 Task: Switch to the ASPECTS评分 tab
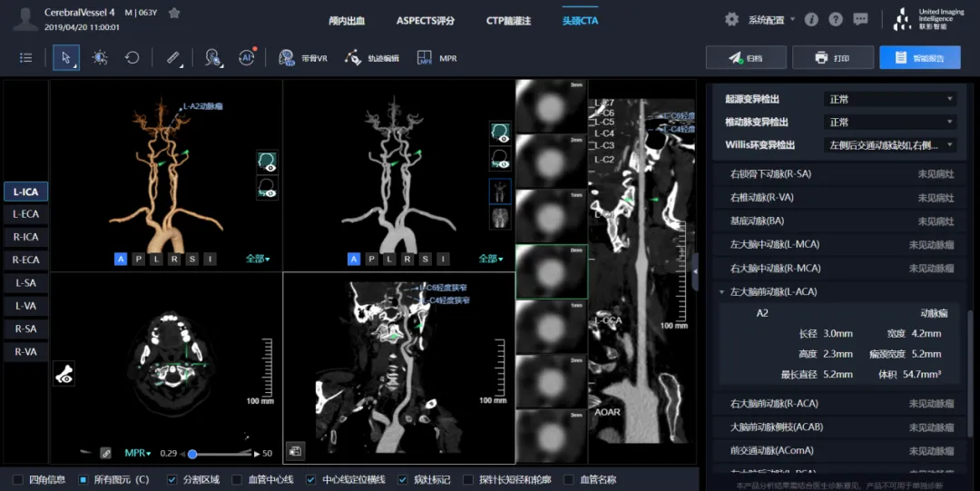click(x=425, y=20)
